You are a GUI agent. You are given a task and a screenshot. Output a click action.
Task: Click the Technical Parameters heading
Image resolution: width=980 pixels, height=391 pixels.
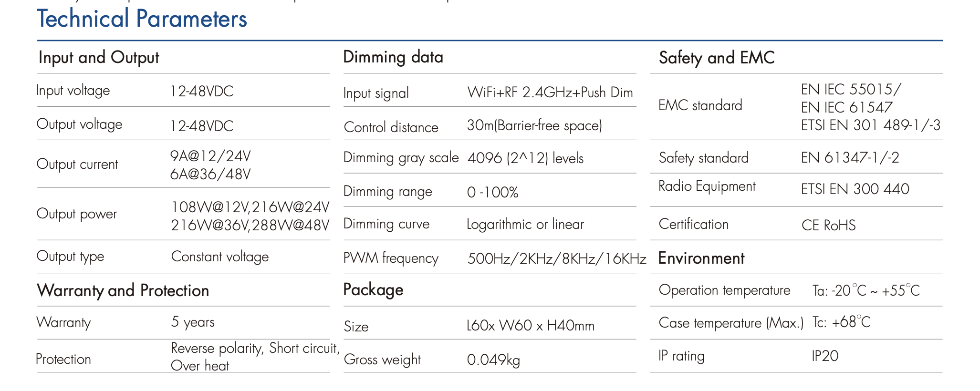(x=142, y=19)
